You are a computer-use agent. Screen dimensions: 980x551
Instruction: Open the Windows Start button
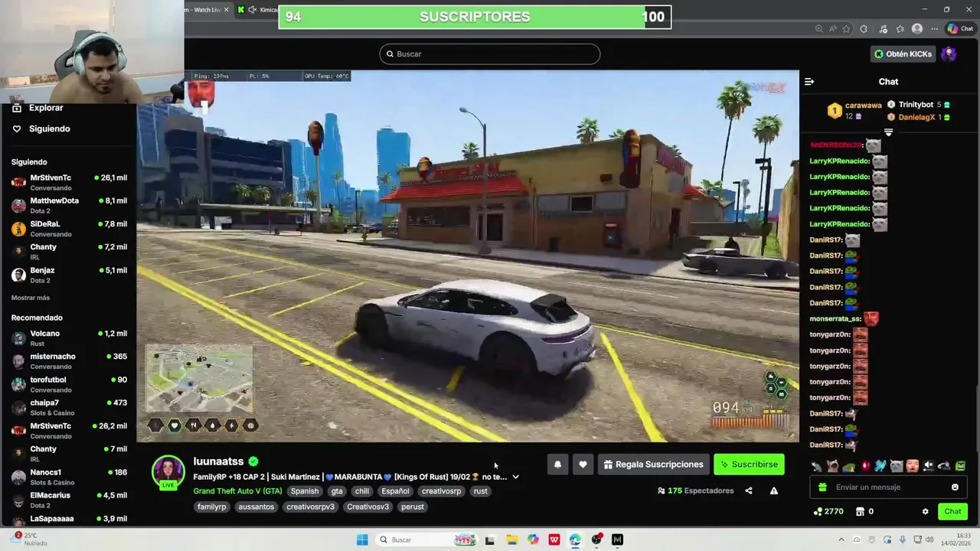point(361,540)
